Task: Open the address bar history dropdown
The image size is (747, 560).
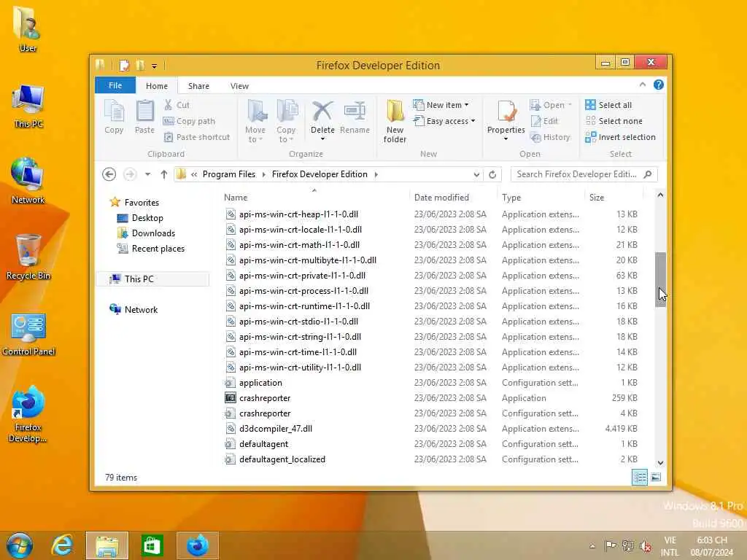Action: click(x=476, y=175)
